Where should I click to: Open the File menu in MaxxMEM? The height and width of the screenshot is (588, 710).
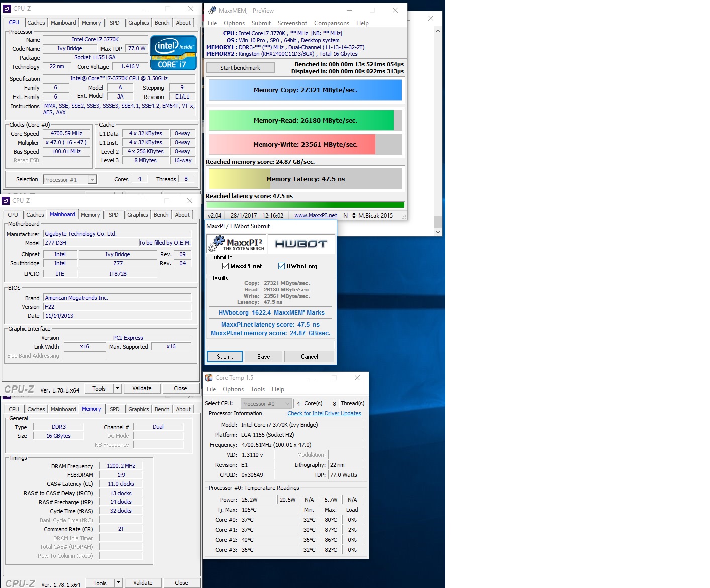point(212,23)
